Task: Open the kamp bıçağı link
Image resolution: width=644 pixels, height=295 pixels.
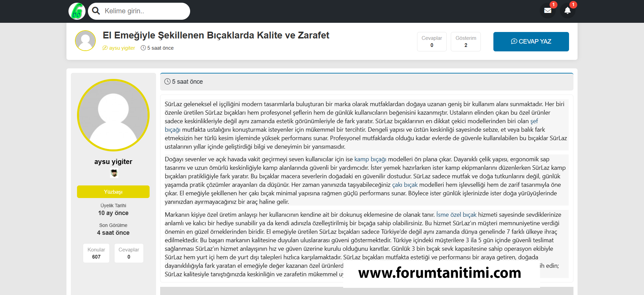Action: point(370,159)
